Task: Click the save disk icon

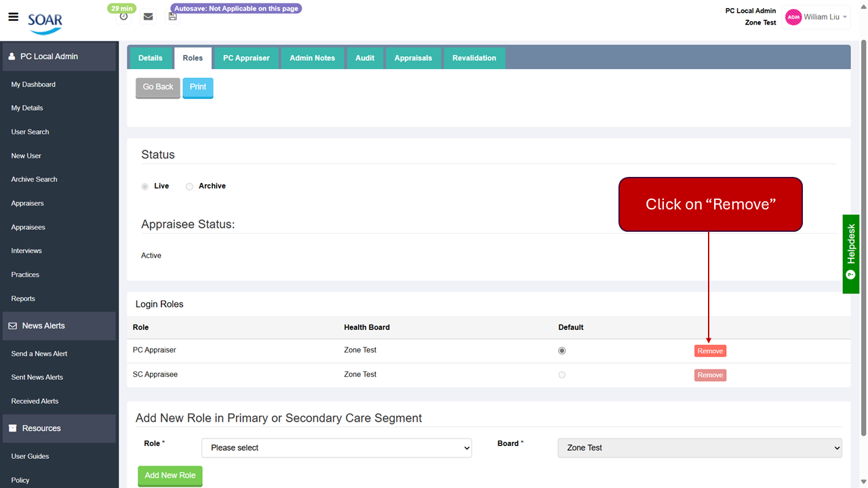Action: click(x=173, y=17)
